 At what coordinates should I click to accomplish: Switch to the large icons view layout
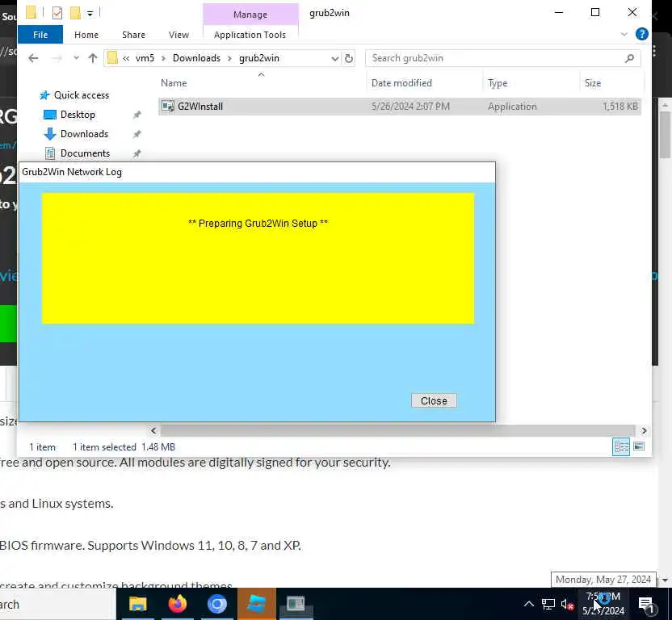coord(639,446)
